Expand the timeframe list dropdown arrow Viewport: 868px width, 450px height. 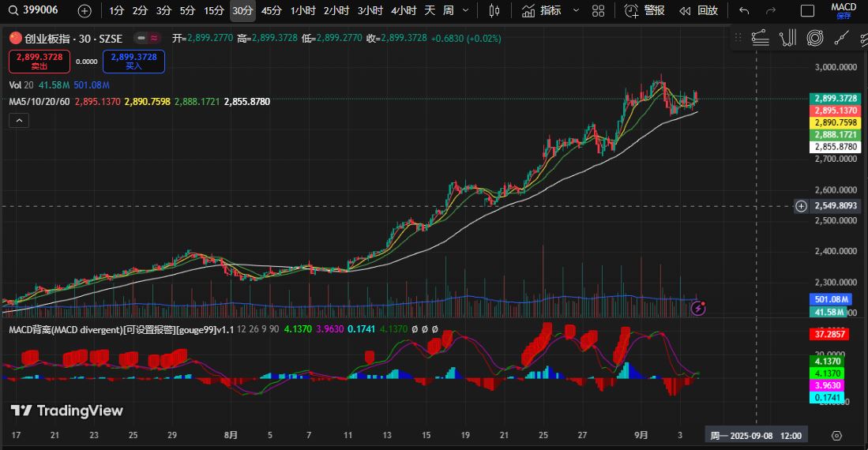(x=465, y=10)
